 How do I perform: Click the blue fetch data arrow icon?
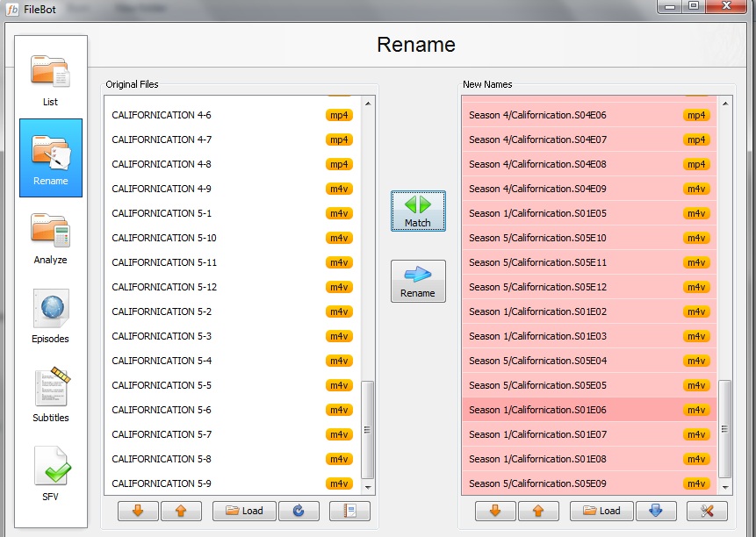656,511
